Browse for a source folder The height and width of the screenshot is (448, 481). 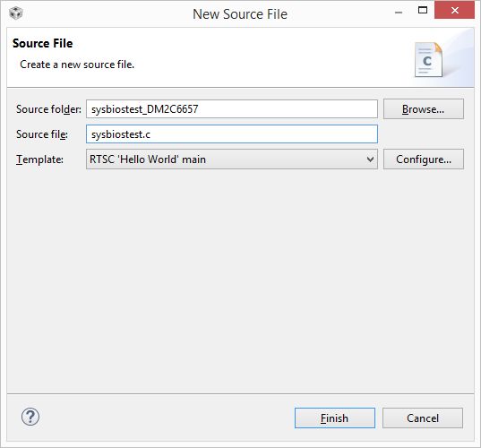[x=424, y=109]
